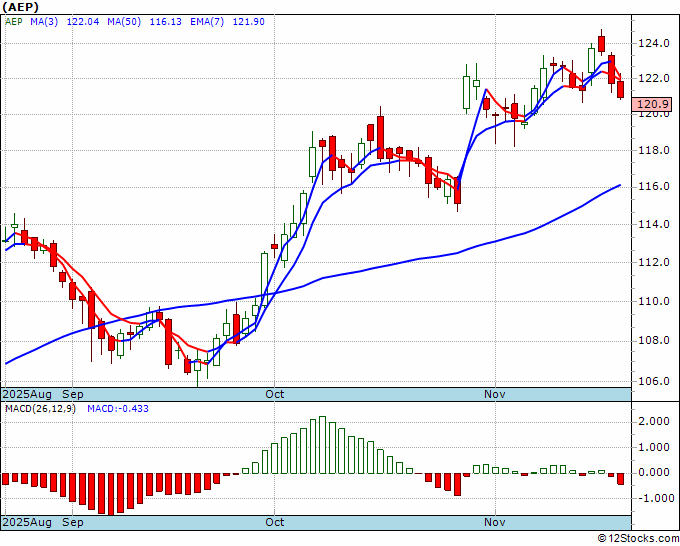
Task: Click the MA(3) value 122.04
Action: point(83,22)
